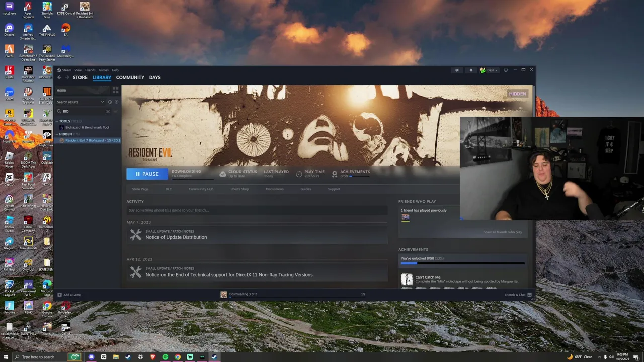
Task: Pause the Resident Evil 7 download
Action: pos(147,174)
